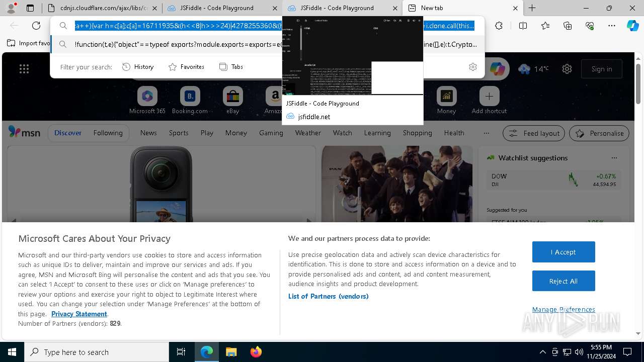Open the Favorites star icon

tap(545, 26)
